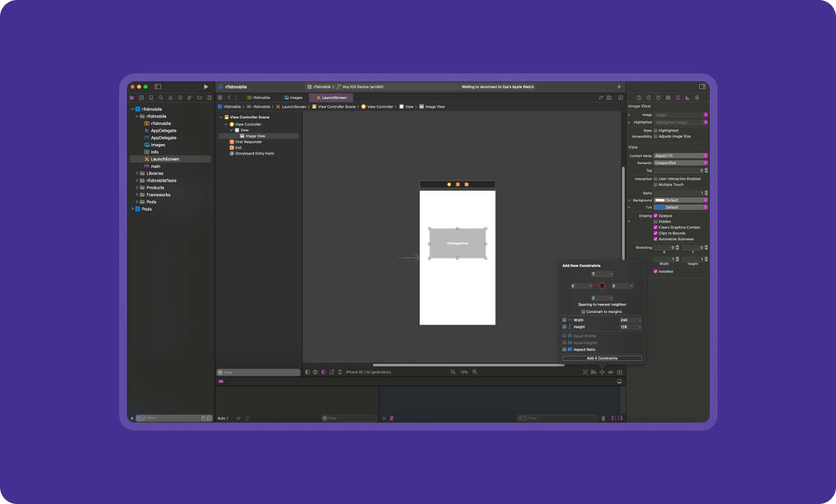
Task: Collapse the View Controller Scene disclosure triangle
Action: (221, 117)
